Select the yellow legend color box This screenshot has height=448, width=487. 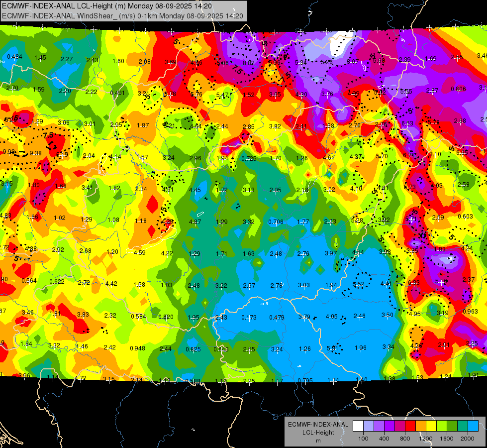click(x=431, y=426)
